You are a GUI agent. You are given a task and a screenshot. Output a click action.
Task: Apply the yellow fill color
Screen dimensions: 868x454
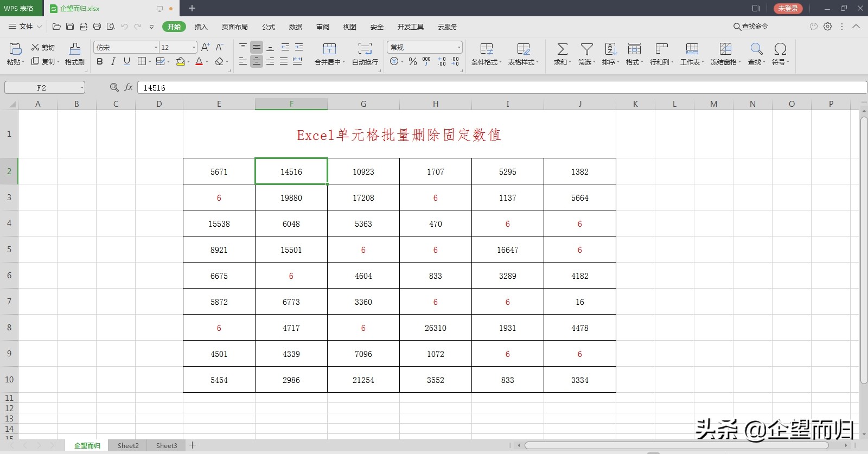click(x=181, y=62)
